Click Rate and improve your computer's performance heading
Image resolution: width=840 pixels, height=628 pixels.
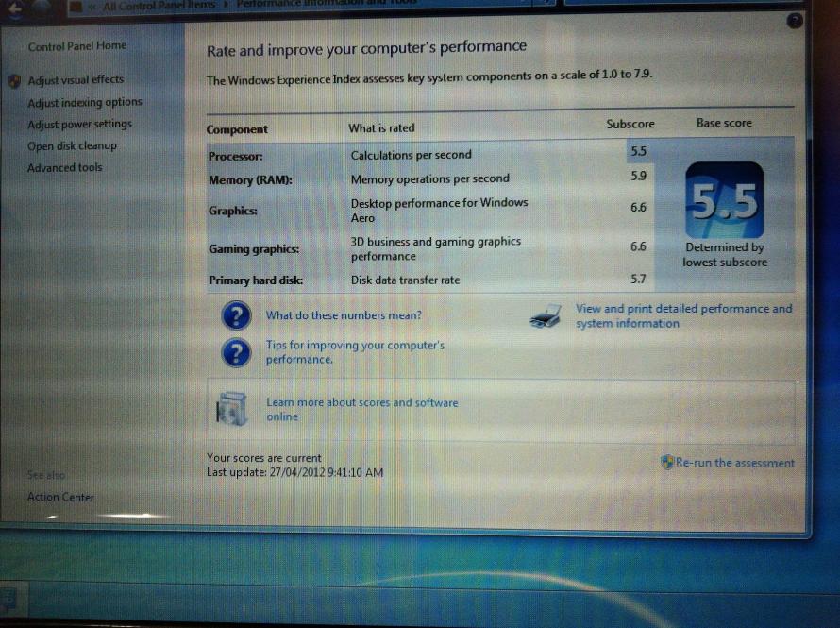tap(366, 49)
